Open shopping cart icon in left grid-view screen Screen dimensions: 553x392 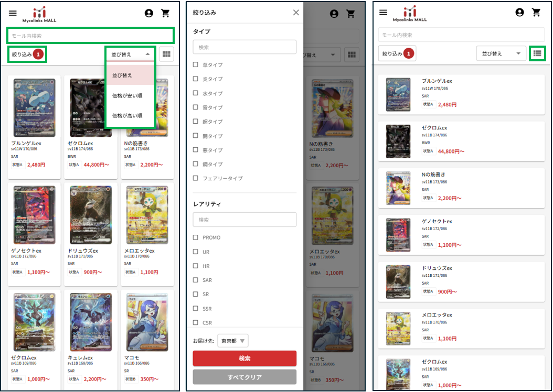[165, 14]
